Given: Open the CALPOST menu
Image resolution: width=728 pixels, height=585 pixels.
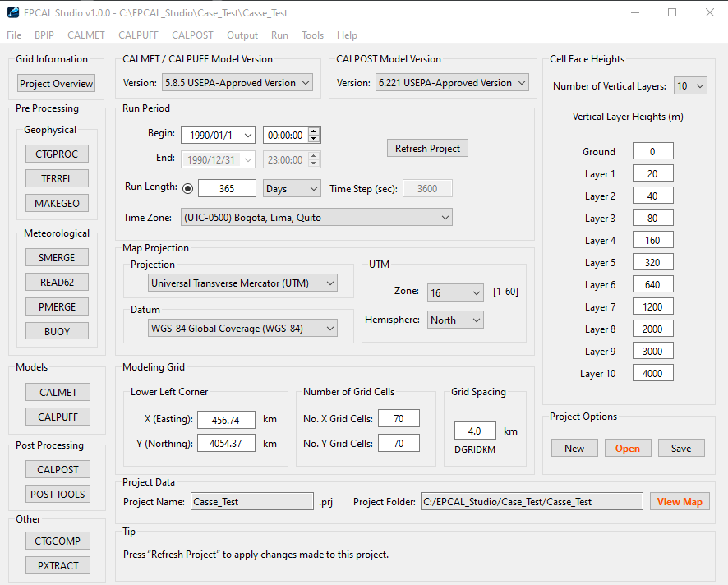Looking at the screenshot, I should pos(192,35).
